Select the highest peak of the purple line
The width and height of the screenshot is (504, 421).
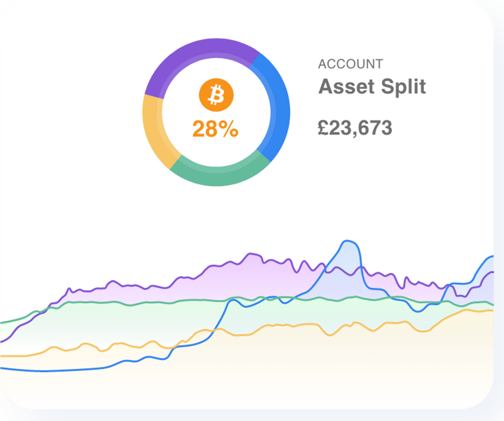251,254
